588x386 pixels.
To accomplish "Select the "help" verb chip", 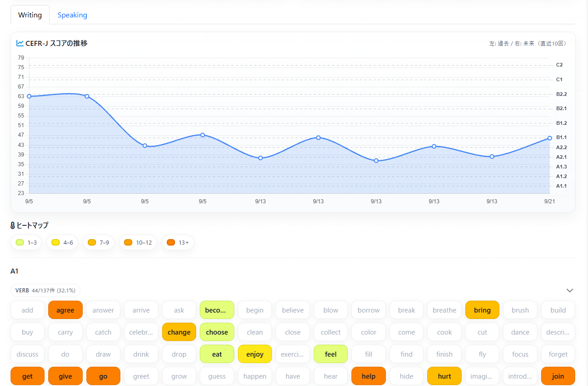I will point(368,376).
